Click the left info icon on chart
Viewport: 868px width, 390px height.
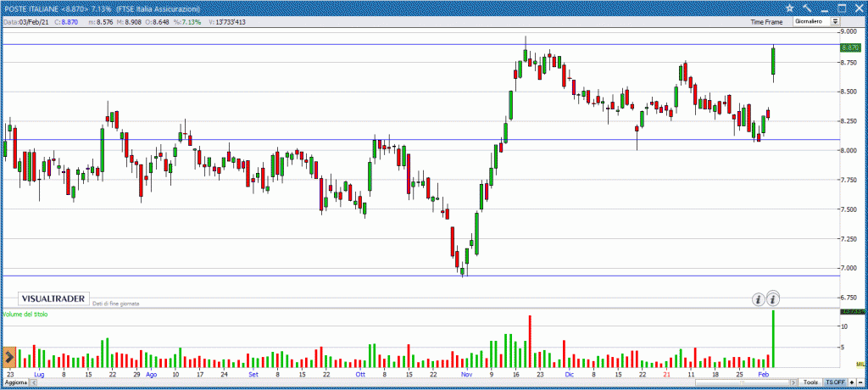point(759,299)
